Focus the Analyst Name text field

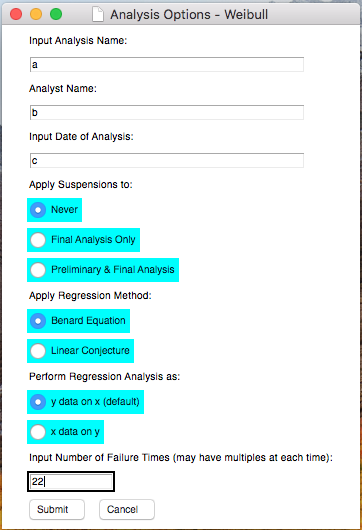pos(167,113)
